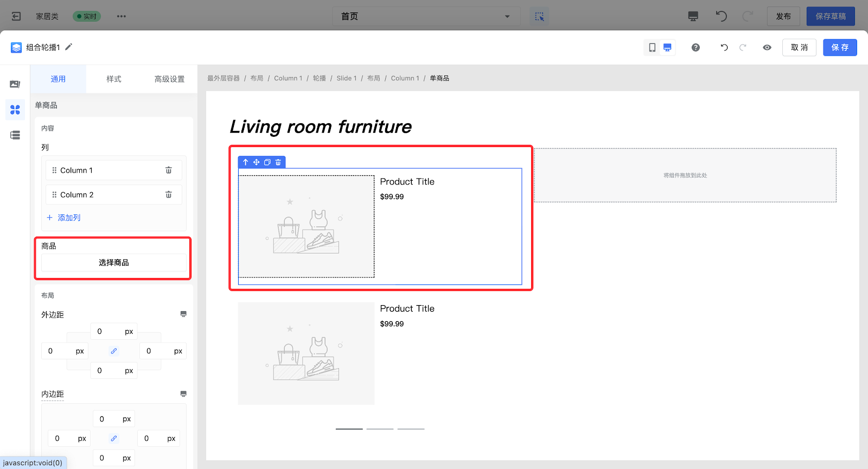Toggle linked margin values for 外边距
Screen dimensions: 868x469
[114, 351]
